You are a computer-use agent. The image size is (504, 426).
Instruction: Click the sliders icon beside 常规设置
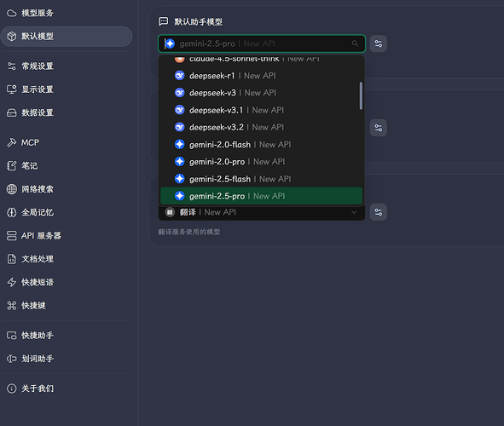tap(12, 66)
